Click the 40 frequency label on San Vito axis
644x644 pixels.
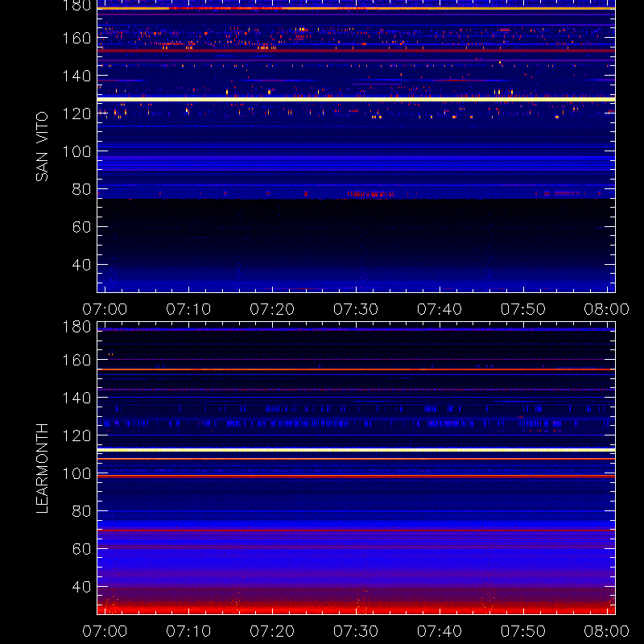click(x=81, y=265)
